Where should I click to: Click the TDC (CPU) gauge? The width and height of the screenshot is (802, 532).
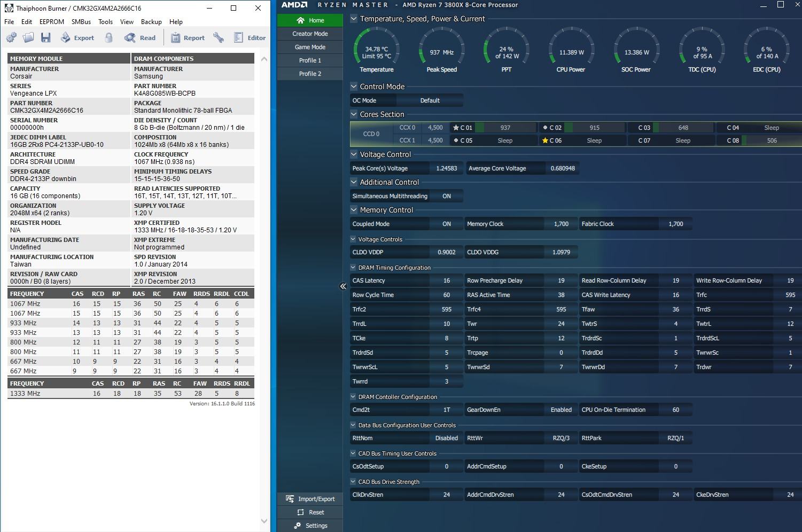pos(702,50)
